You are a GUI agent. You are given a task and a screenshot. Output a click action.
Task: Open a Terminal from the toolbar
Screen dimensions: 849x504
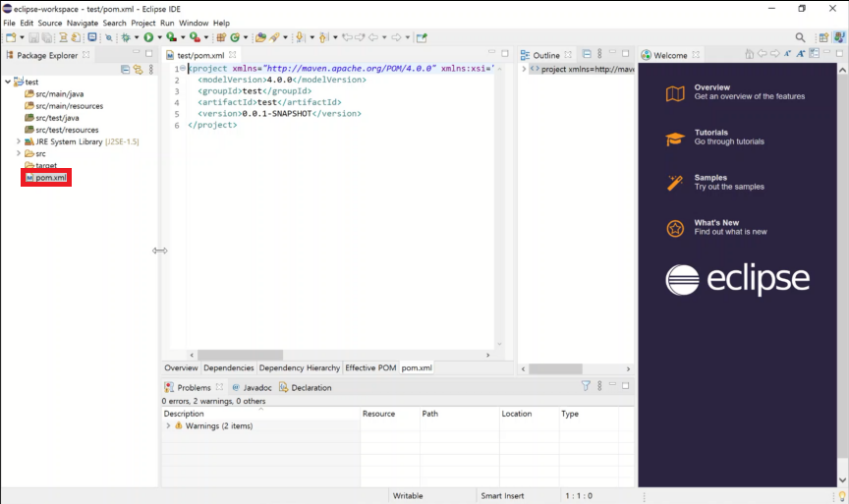[x=92, y=36]
